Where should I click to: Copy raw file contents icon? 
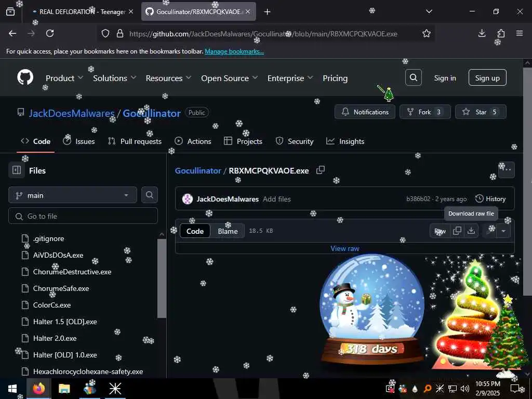click(457, 231)
